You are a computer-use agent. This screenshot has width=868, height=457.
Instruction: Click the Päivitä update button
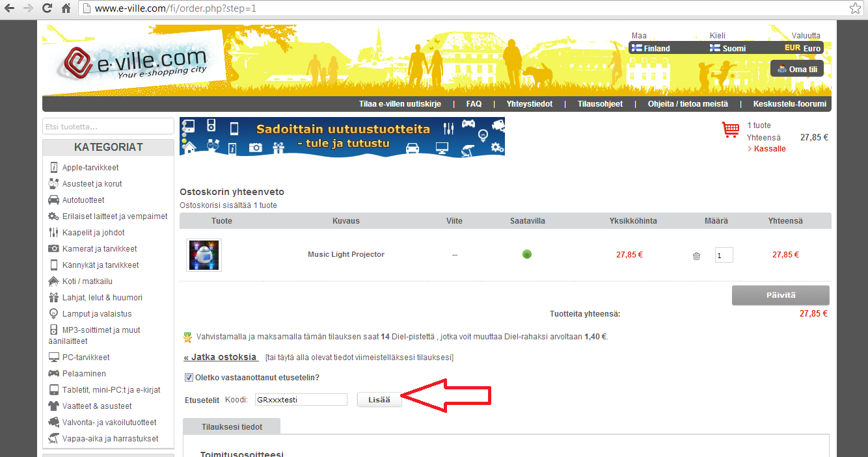click(x=780, y=295)
